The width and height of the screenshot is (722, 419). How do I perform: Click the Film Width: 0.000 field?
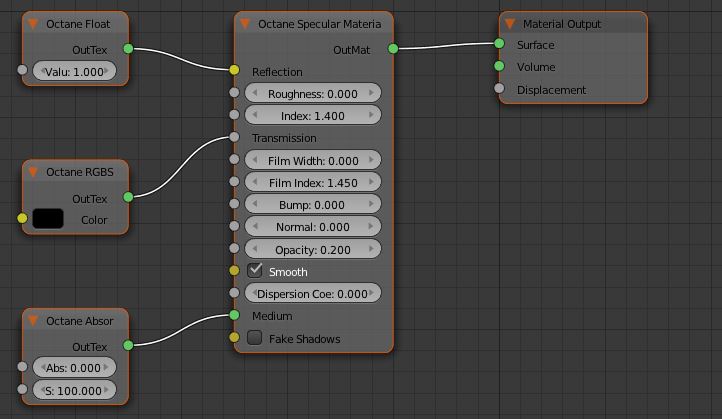pos(313,160)
